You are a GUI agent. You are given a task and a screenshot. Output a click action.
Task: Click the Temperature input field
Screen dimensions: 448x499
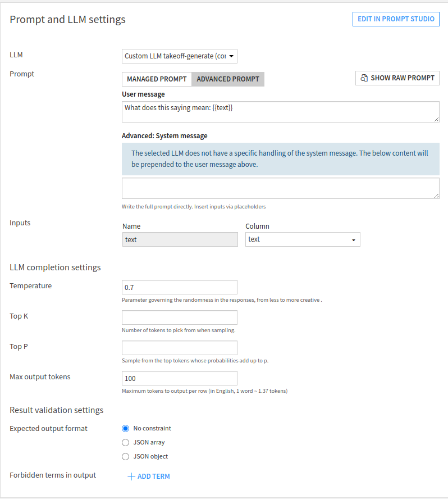coord(180,287)
